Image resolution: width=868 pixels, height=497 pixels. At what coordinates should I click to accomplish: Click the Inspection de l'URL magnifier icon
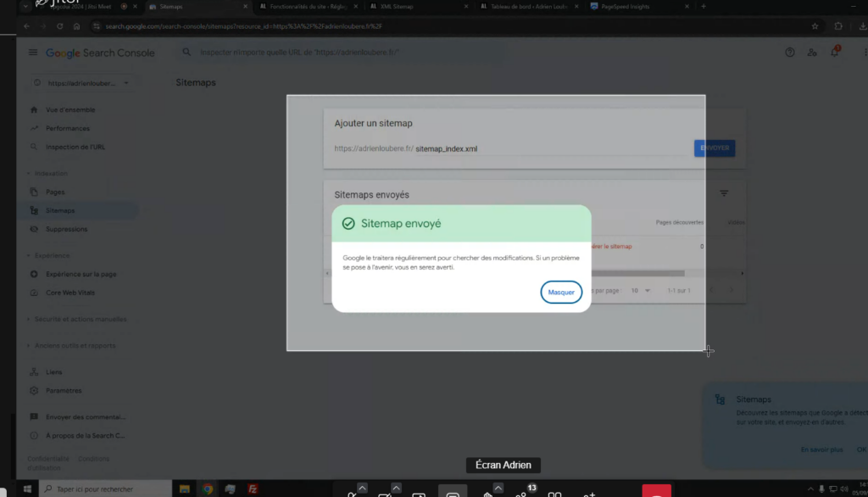34,147
